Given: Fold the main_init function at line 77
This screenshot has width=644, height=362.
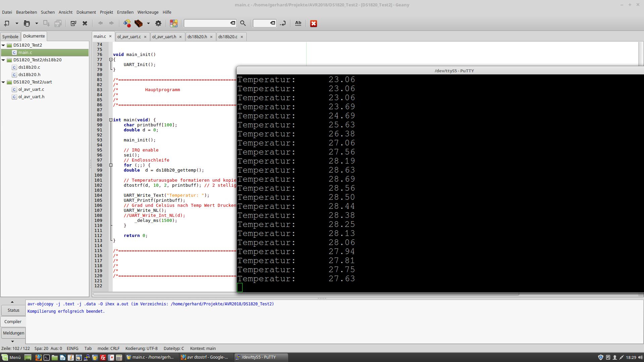Looking at the screenshot, I should click(111, 60).
